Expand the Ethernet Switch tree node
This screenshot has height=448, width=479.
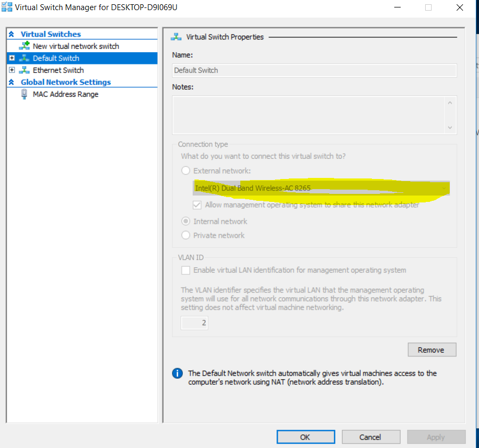coord(12,70)
